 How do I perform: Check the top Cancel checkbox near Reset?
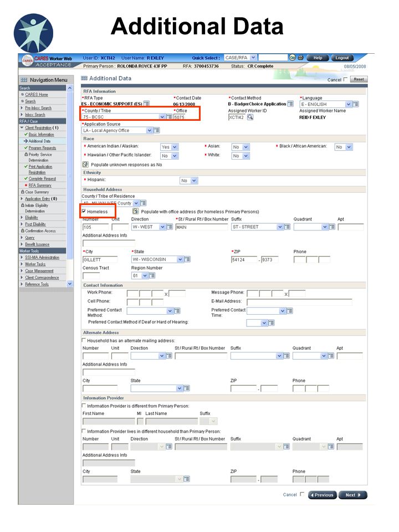coord(345,79)
